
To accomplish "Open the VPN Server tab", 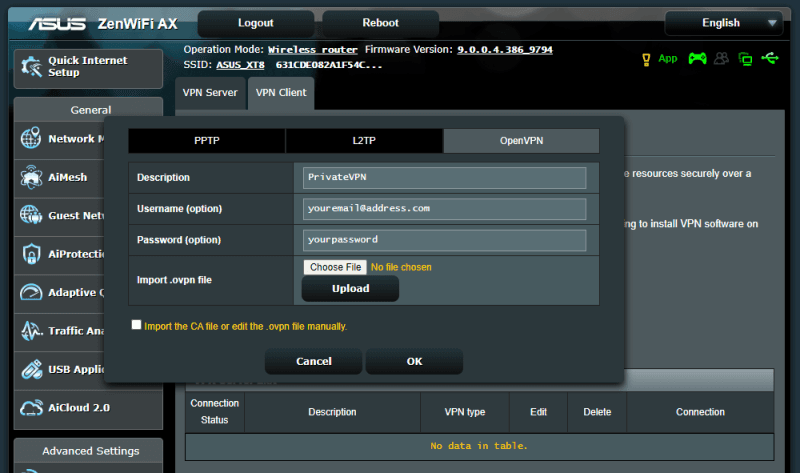I will click(x=211, y=93).
